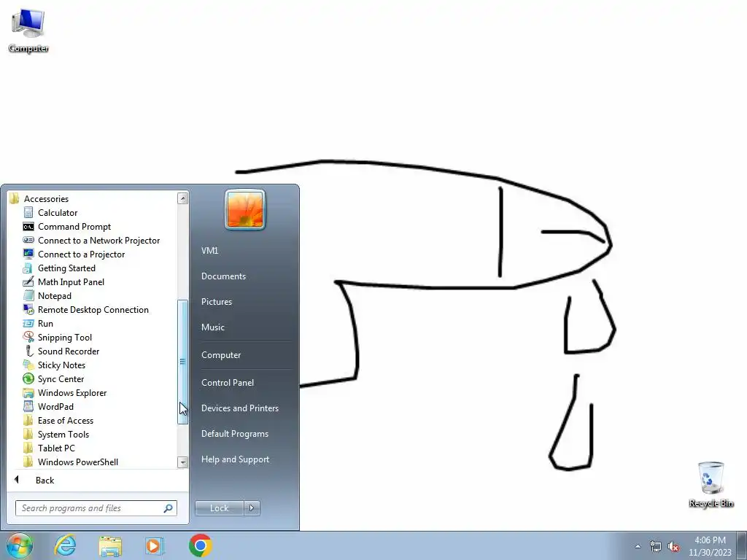Open Default Programs
747x560 pixels.
click(x=234, y=434)
